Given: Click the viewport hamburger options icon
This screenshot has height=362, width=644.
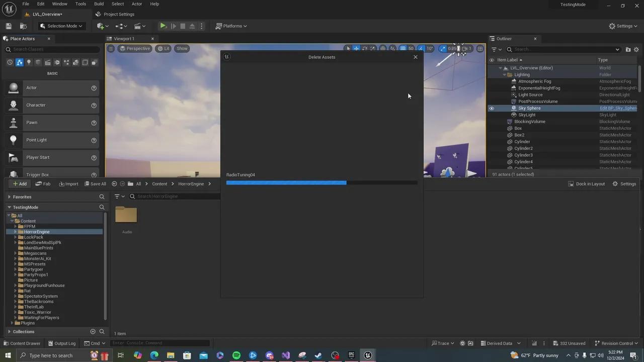Looking at the screenshot, I should tap(111, 49).
